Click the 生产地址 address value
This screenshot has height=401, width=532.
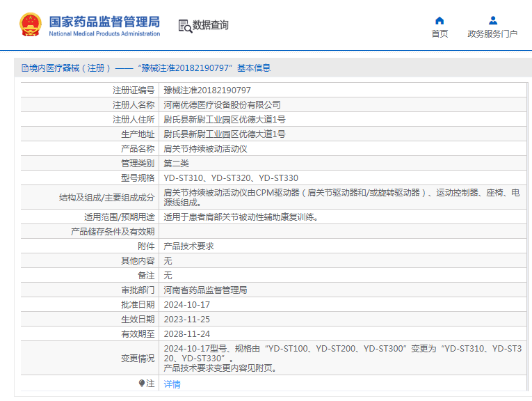[x=224, y=134]
